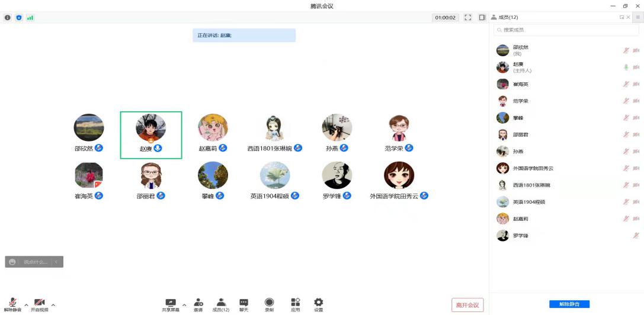Click the red 离开会议 button
Viewport: 644px width, 315px height.
(467, 305)
